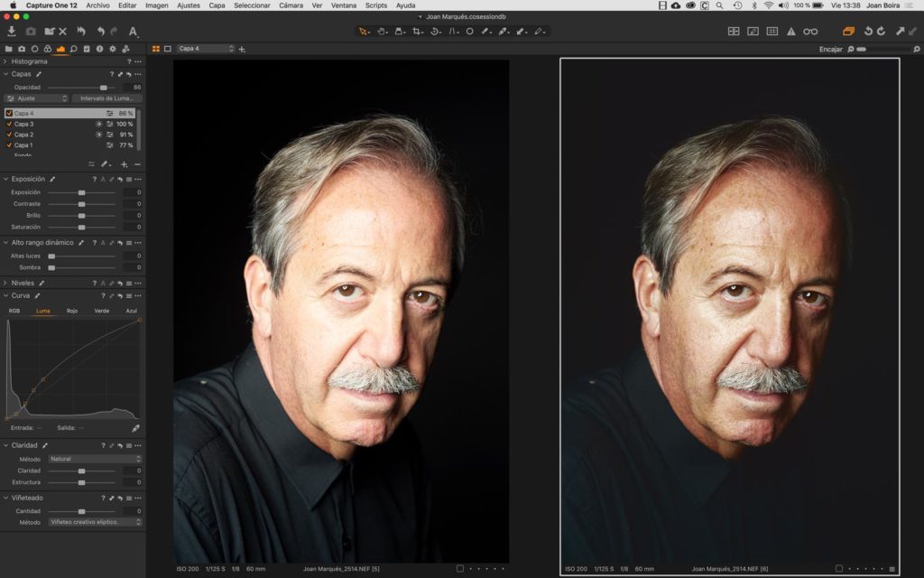Open the Viñeteado Método dropdown
The image size is (924, 578).
click(96, 522)
